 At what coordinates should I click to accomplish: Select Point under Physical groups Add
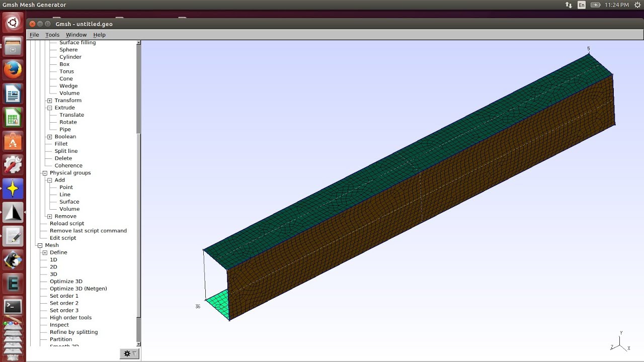66,187
